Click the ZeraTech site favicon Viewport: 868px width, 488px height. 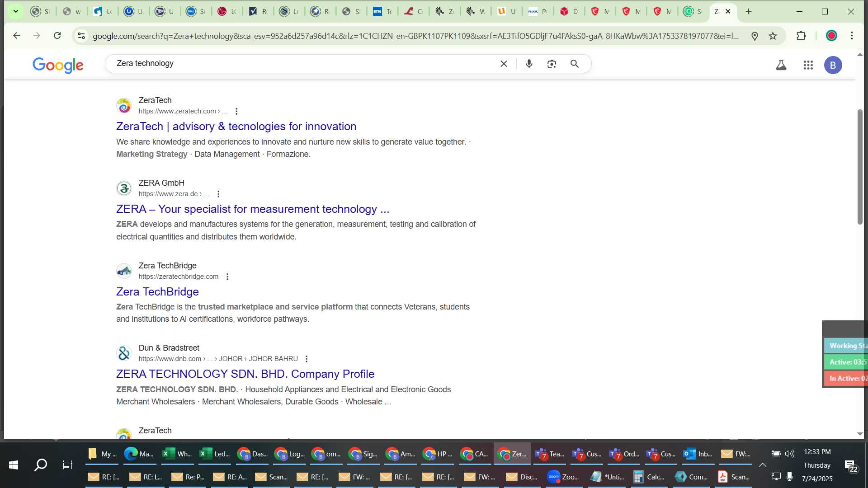tap(124, 106)
